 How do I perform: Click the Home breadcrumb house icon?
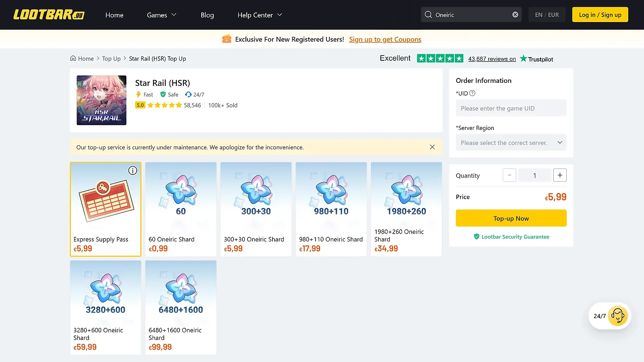coord(73,58)
